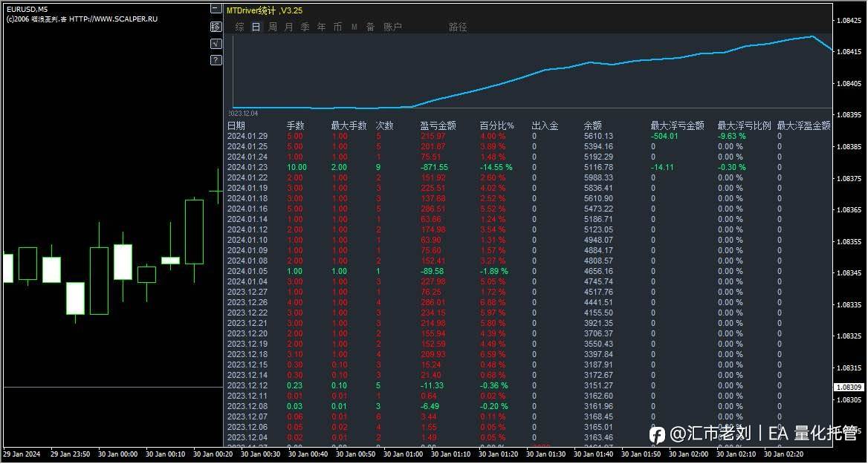Screen dimensions: 868x464
Task: Click the 移 move panel icon
Action: coord(216,26)
